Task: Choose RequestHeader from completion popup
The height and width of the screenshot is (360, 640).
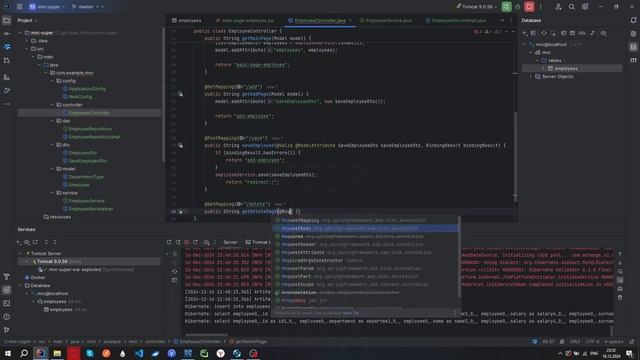Action: tap(365, 244)
